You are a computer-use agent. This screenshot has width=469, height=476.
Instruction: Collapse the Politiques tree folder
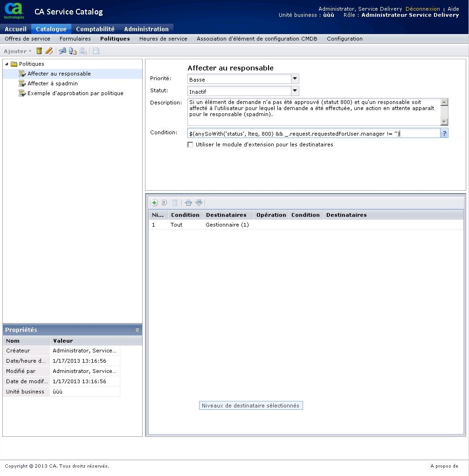click(7, 64)
